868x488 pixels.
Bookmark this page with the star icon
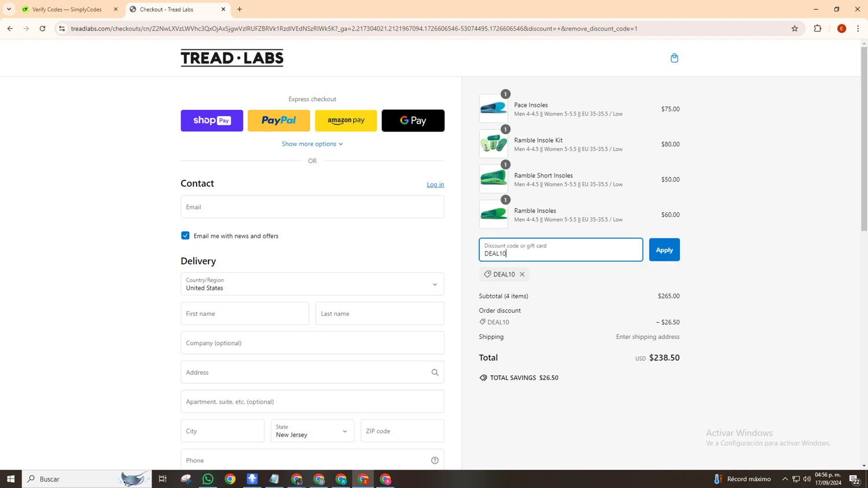coord(795,28)
